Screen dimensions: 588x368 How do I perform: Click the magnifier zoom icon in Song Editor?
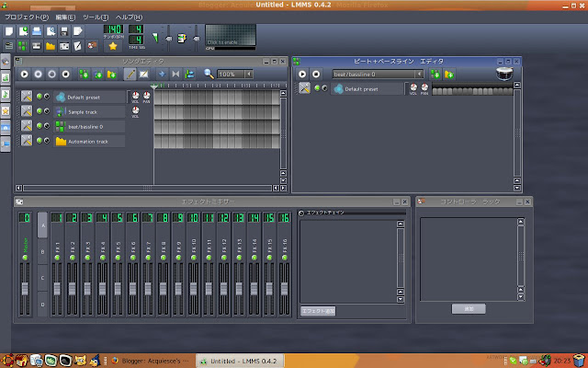209,74
